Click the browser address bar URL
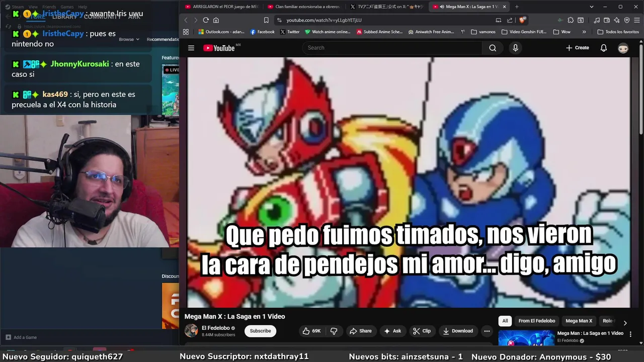This screenshot has width=644, height=362. pos(324,20)
